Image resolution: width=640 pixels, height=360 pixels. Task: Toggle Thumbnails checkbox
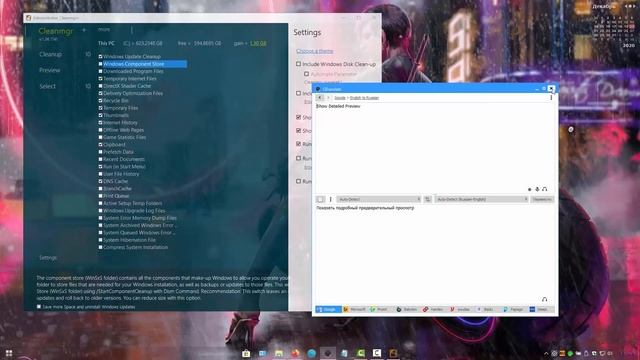tap(100, 116)
